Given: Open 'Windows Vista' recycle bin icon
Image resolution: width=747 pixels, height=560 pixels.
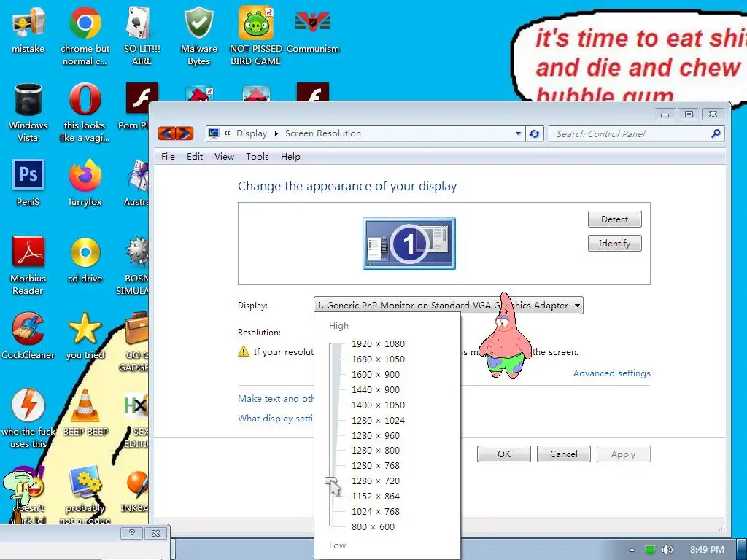Looking at the screenshot, I should tap(28, 112).
